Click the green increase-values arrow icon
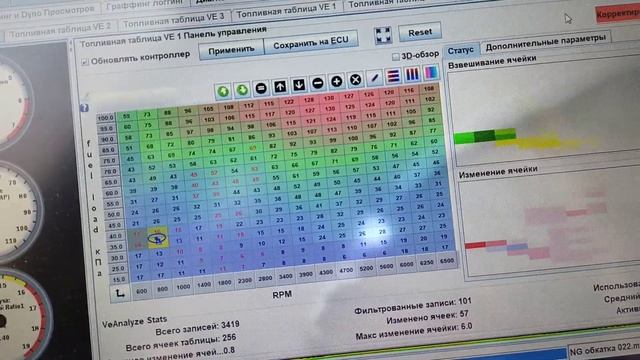Image resolution: width=640 pixels, height=360 pixels. tap(223, 91)
